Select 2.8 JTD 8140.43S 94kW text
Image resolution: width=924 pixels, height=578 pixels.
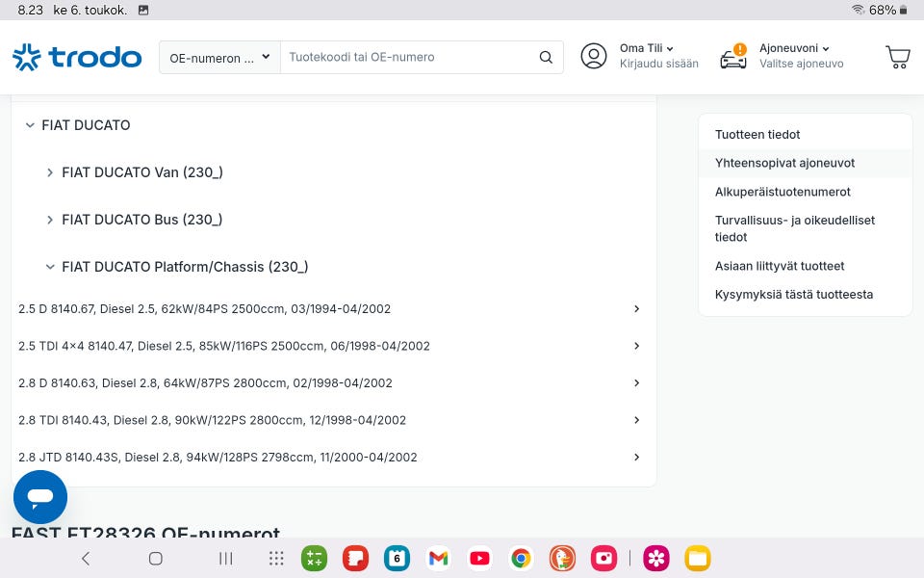218,457
